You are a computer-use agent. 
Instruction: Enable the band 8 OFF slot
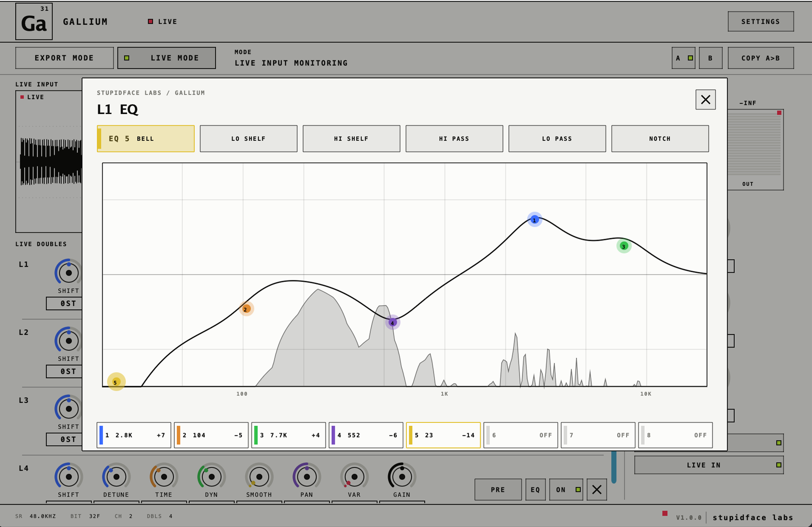[675, 435]
